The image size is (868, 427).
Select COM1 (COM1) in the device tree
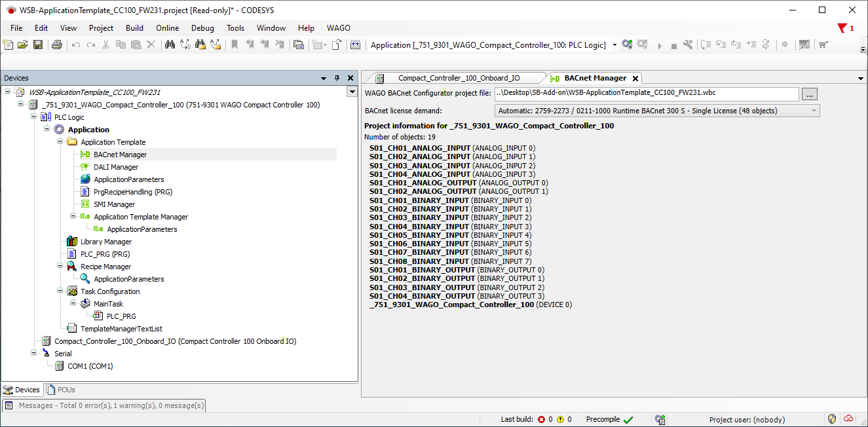(x=90, y=366)
